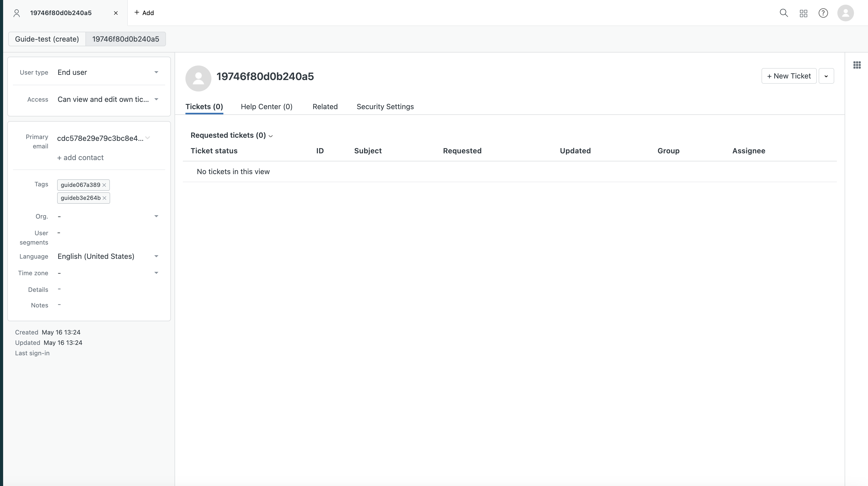This screenshot has width=868, height=486.
Task: Click the + New Ticket button
Action: coord(789,76)
